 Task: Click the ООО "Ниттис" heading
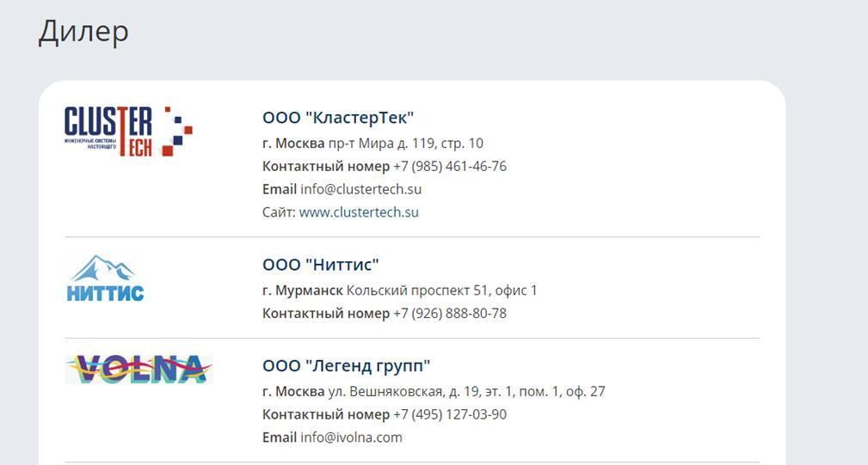[321, 265]
